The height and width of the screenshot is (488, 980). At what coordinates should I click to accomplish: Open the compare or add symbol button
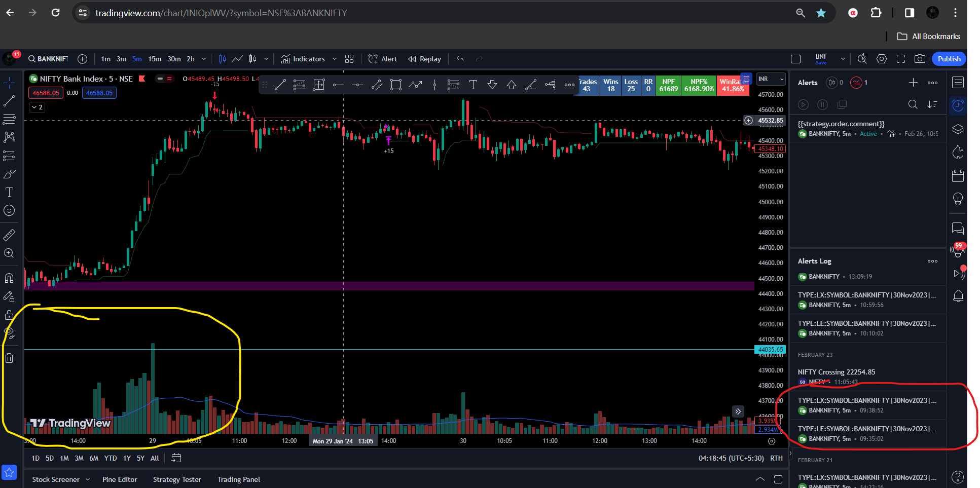(x=83, y=59)
